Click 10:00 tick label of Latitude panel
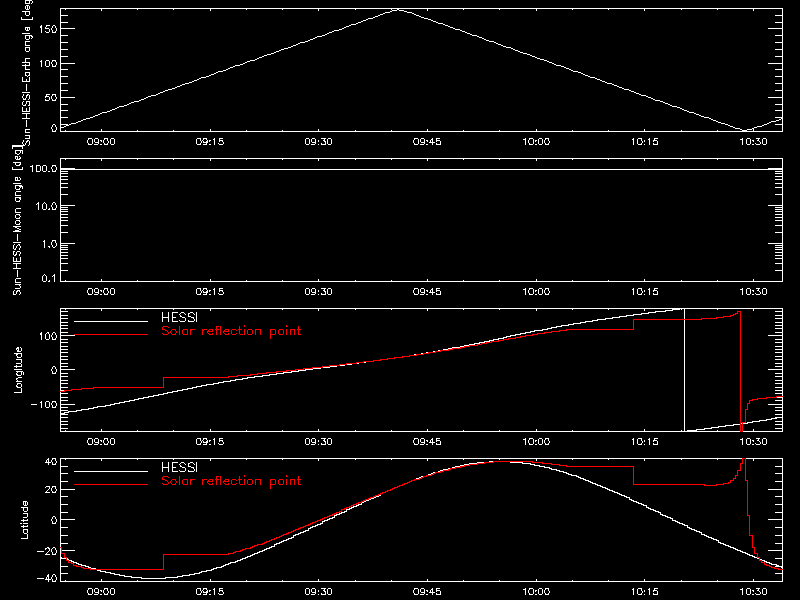This screenshot has width=800, height=600. (536, 592)
